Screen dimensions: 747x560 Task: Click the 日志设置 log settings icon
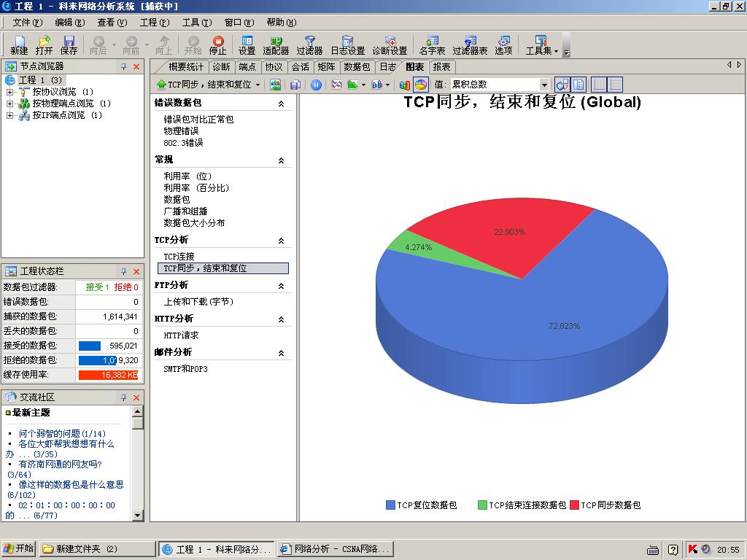(347, 44)
